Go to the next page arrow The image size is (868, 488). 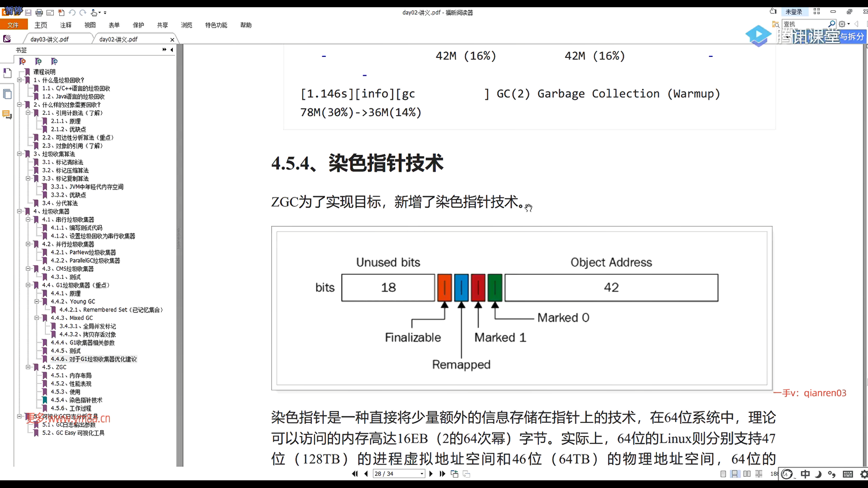pos(431,474)
